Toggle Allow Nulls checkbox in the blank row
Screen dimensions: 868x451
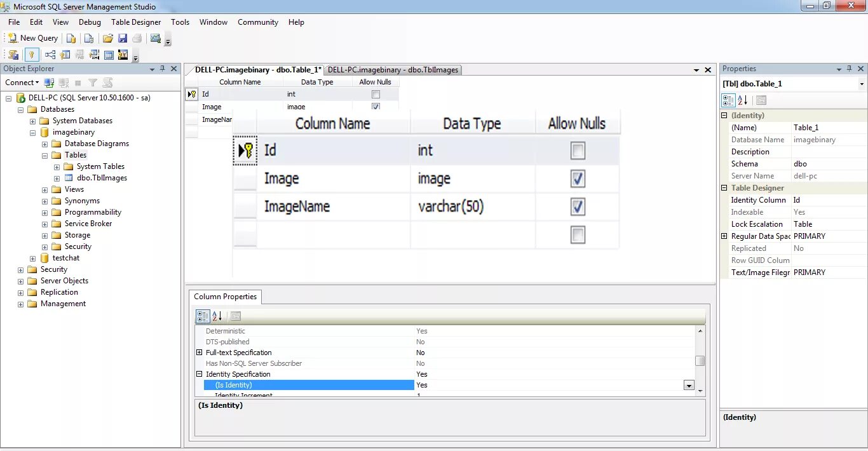[x=578, y=236]
